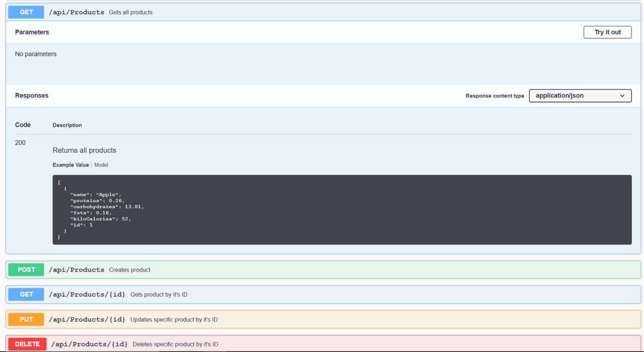Open the Response content type dropdown
This screenshot has height=352, width=644.
[x=580, y=96]
